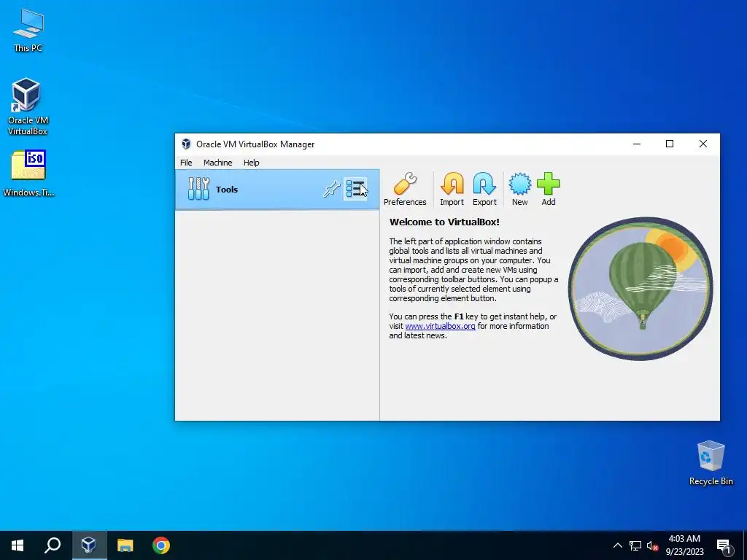Open the Machine menu
The width and height of the screenshot is (747, 560).
(217, 163)
